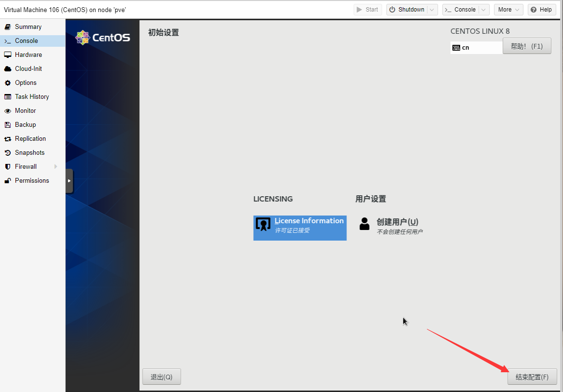Screen dimensions: 563x392
Task: Click the keyboard layout icon labeled cn
Action: 456,48
